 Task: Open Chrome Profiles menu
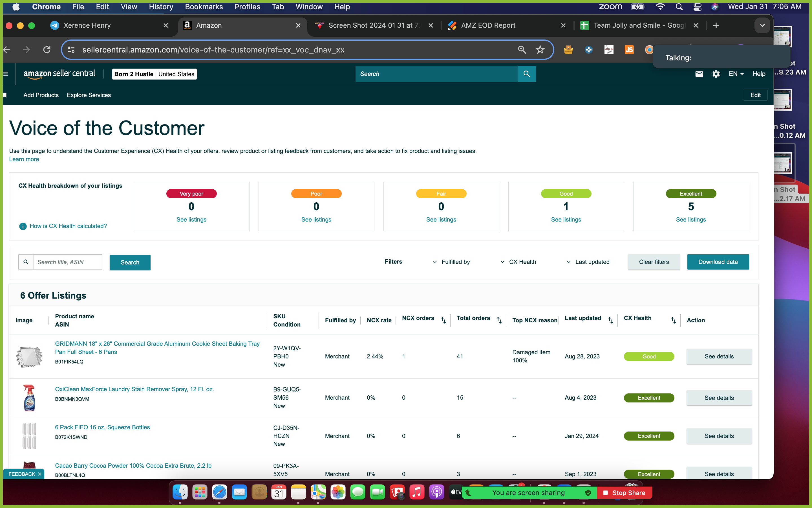[x=247, y=7]
